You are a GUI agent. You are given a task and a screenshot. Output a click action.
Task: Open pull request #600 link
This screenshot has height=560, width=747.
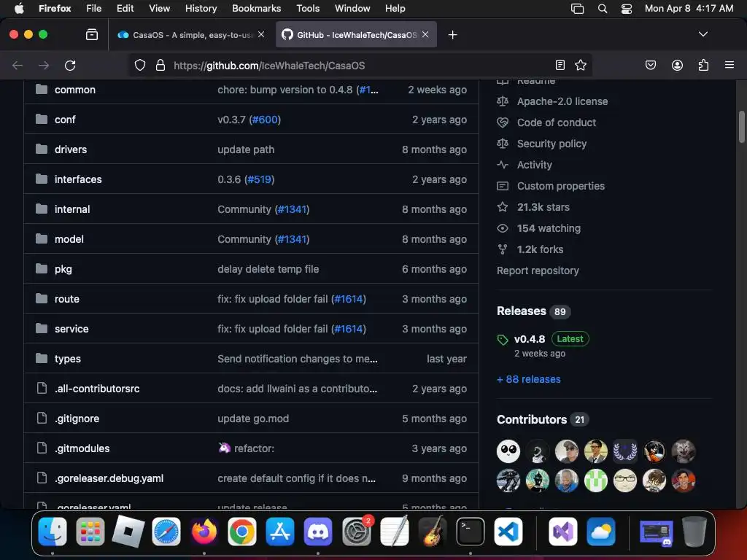265,120
